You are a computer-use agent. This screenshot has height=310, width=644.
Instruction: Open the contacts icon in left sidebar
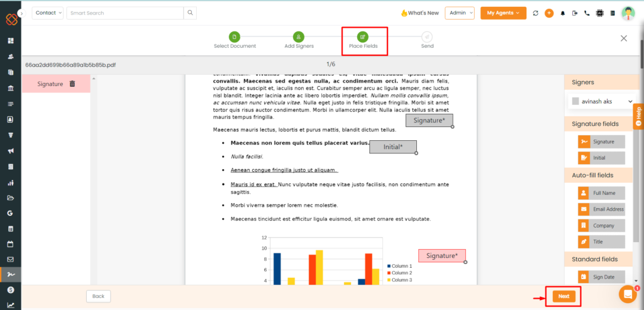(x=11, y=57)
